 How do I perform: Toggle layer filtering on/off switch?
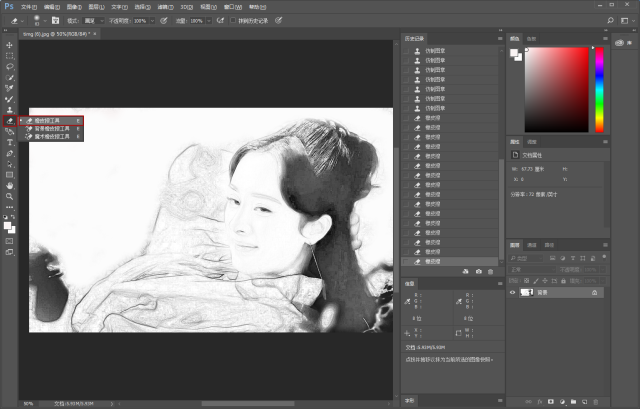point(604,257)
